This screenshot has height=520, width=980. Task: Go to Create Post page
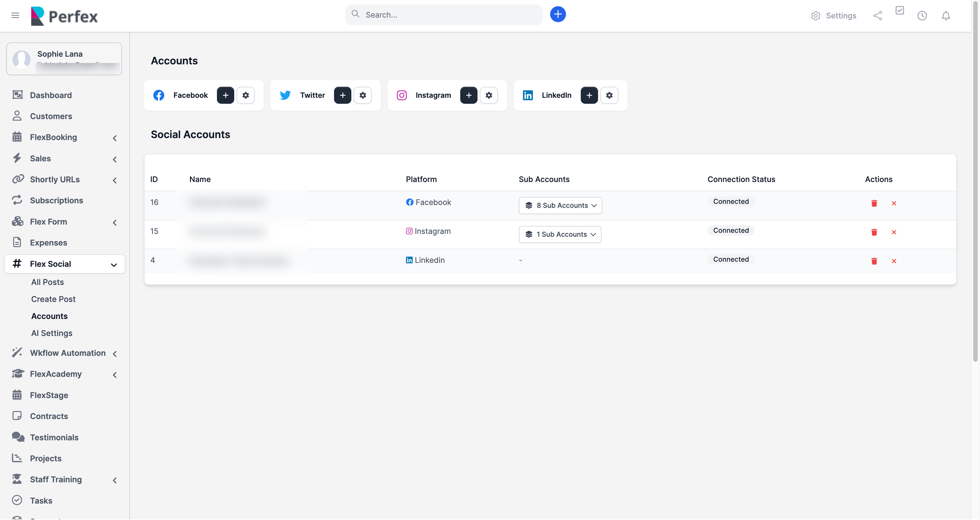[53, 299]
